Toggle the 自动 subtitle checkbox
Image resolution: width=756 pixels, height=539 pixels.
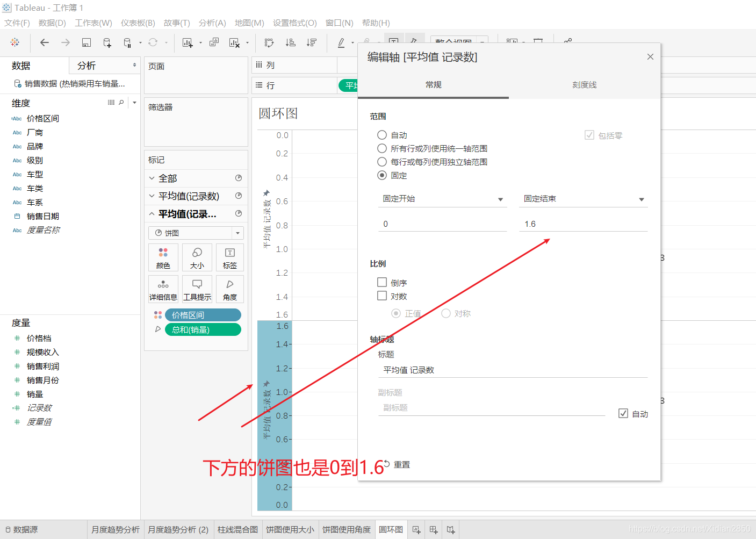pyautogui.click(x=623, y=413)
